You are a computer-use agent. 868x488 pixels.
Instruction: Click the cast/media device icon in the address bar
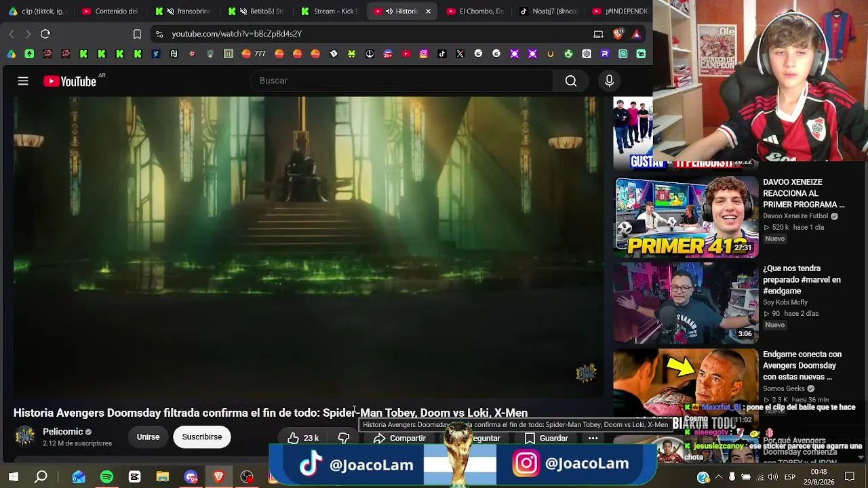[x=598, y=34]
